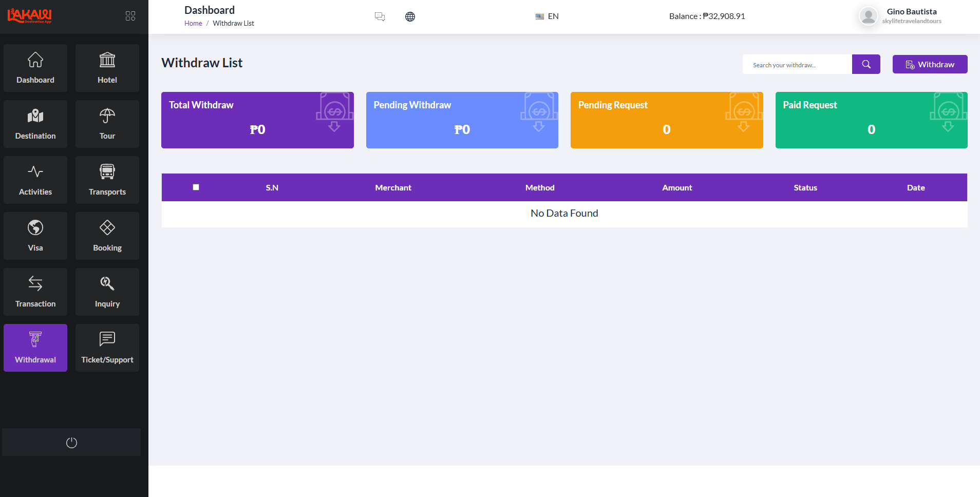The height and width of the screenshot is (497, 980).
Task: Click the Status column header
Action: pyautogui.click(x=805, y=187)
